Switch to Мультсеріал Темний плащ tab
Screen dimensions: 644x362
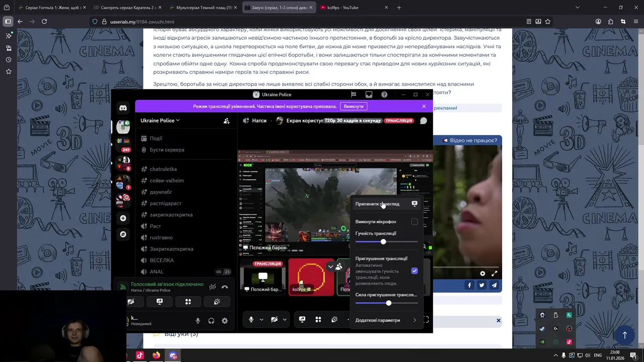coord(203,8)
